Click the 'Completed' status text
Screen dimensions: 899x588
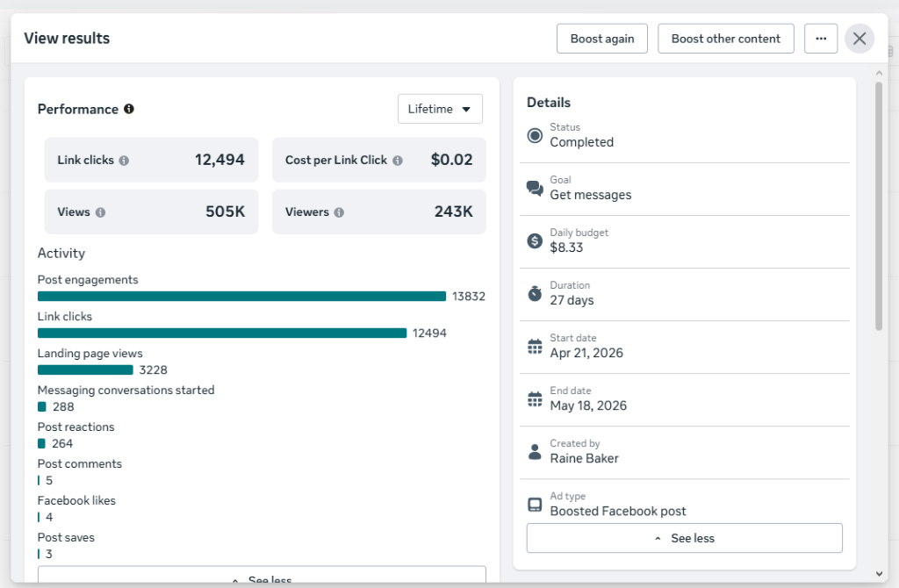581,142
